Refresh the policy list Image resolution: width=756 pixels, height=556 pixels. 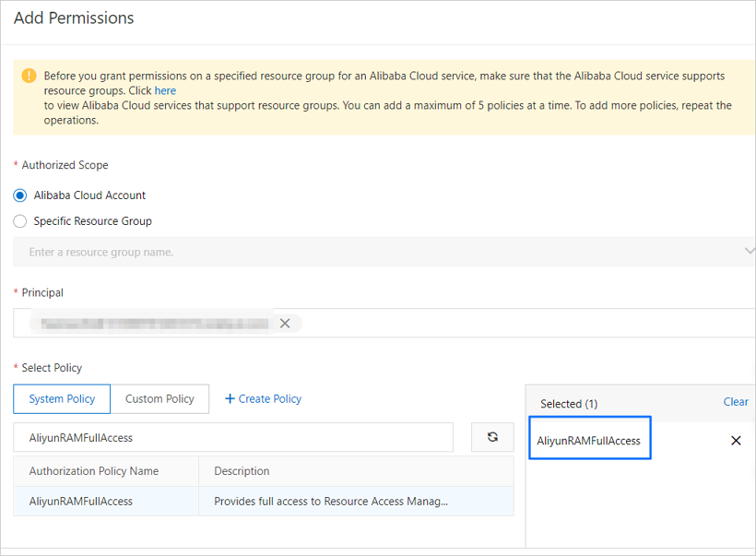492,437
